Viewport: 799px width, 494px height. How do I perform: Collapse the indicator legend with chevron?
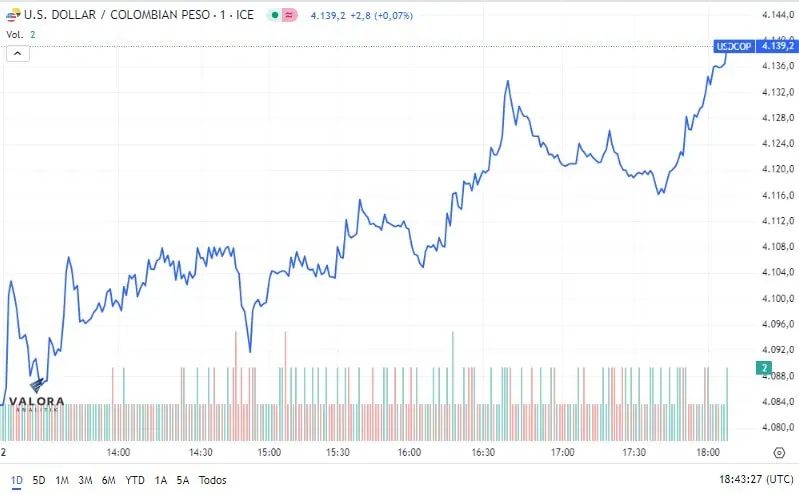(x=18, y=54)
